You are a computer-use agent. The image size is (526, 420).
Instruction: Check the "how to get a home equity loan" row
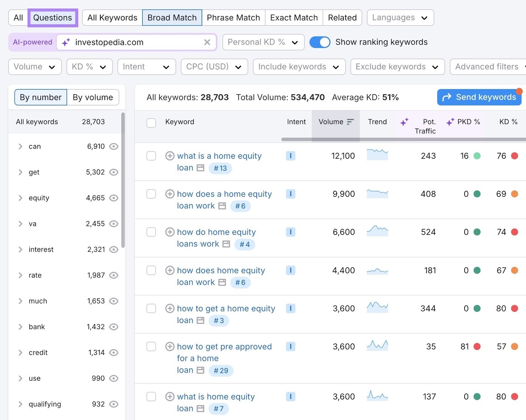[x=151, y=309]
